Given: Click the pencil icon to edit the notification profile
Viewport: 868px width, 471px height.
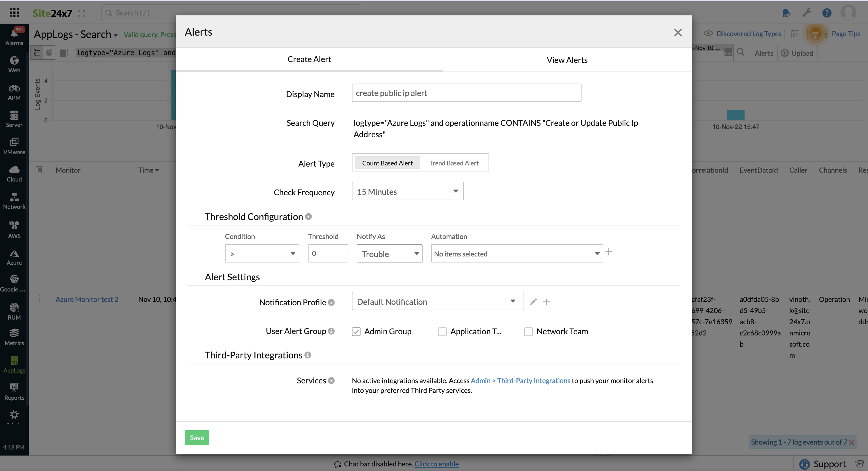Looking at the screenshot, I should coord(533,302).
